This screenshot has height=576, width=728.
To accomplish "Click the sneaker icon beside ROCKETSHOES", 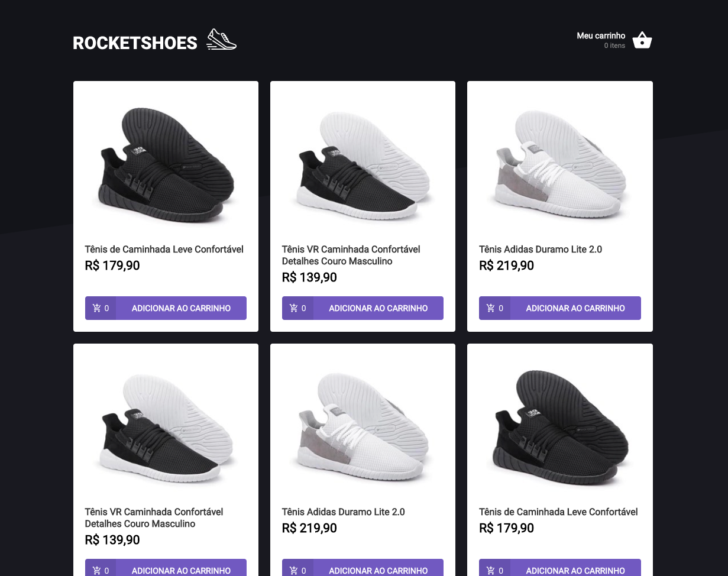I will 221,38.
